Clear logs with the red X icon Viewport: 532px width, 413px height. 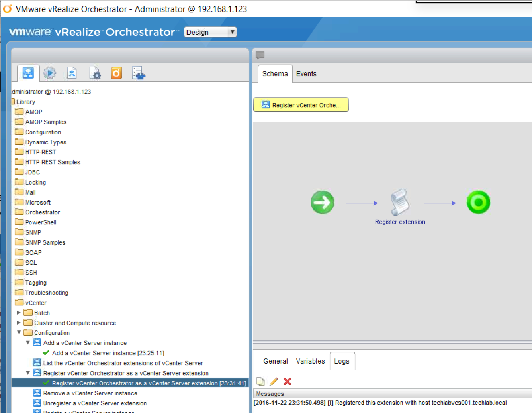tap(287, 382)
